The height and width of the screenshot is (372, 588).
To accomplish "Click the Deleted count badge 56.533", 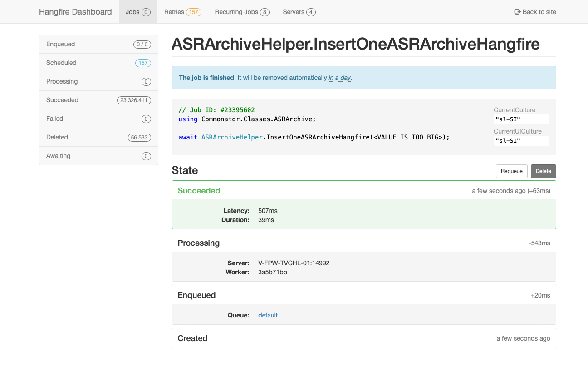I will point(139,137).
